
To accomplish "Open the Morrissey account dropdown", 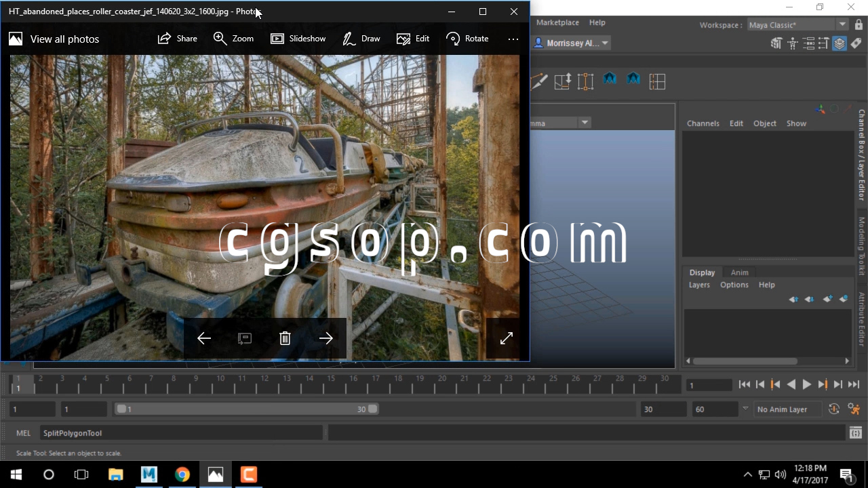I will click(x=572, y=43).
